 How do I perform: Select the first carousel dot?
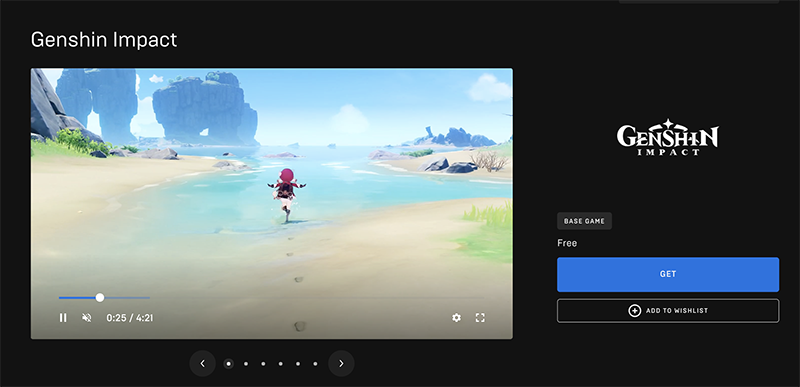point(229,364)
